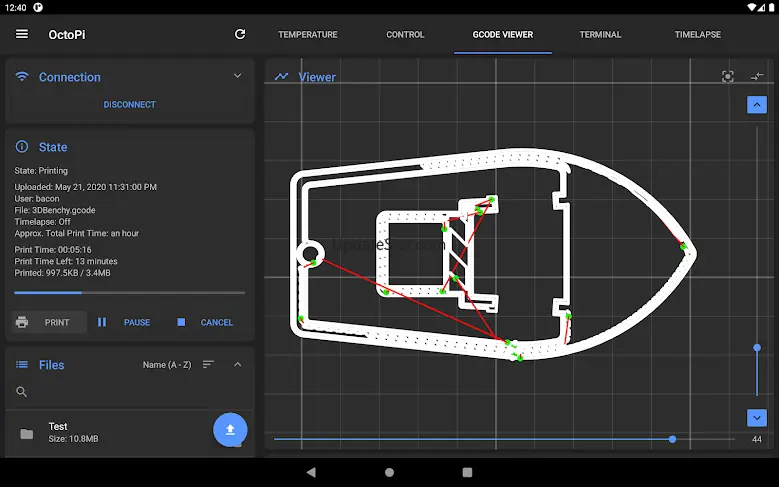Image resolution: width=779 pixels, height=487 pixels.
Task: Click the center-view icon in Viewer
Action: click(728, 77)
